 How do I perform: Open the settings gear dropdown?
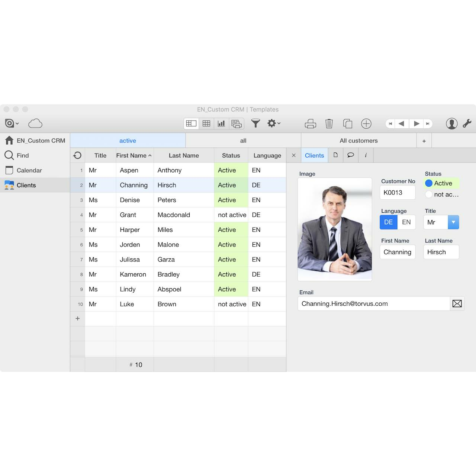273,123
